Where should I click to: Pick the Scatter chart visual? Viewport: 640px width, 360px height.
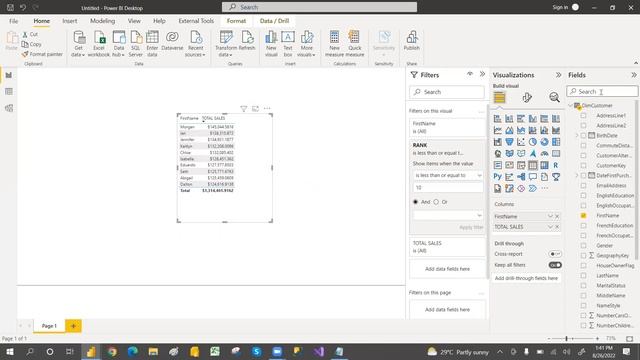[521, 142]
